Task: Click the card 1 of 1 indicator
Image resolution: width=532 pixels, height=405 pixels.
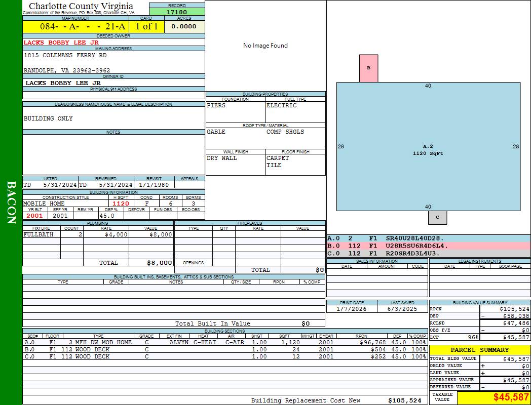Action: [146, 26]
